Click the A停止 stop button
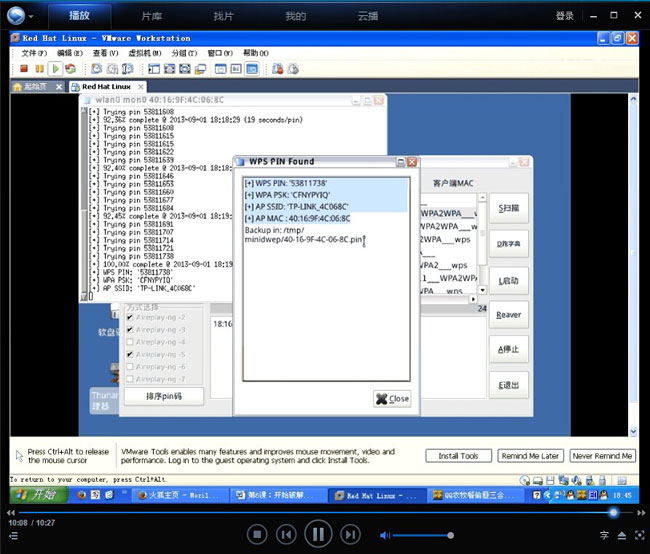The image size is (650, 554). coord(509,349)
